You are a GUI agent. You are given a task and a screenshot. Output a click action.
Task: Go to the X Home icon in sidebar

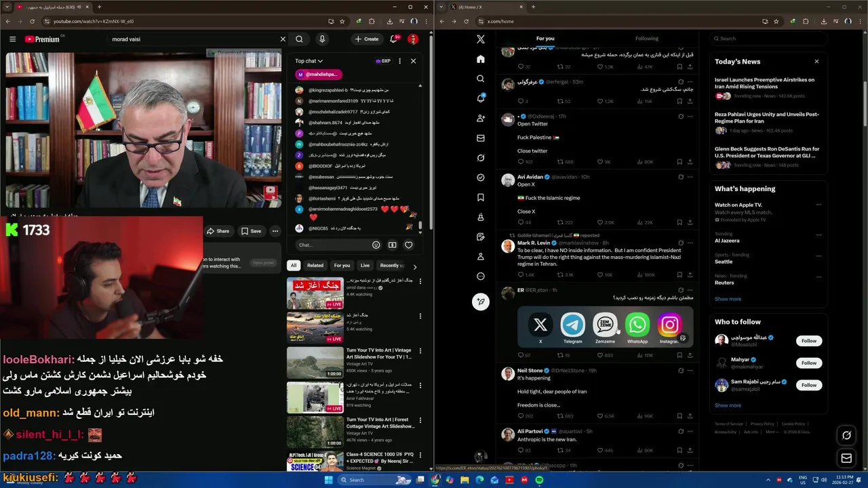tap(481, 59)
